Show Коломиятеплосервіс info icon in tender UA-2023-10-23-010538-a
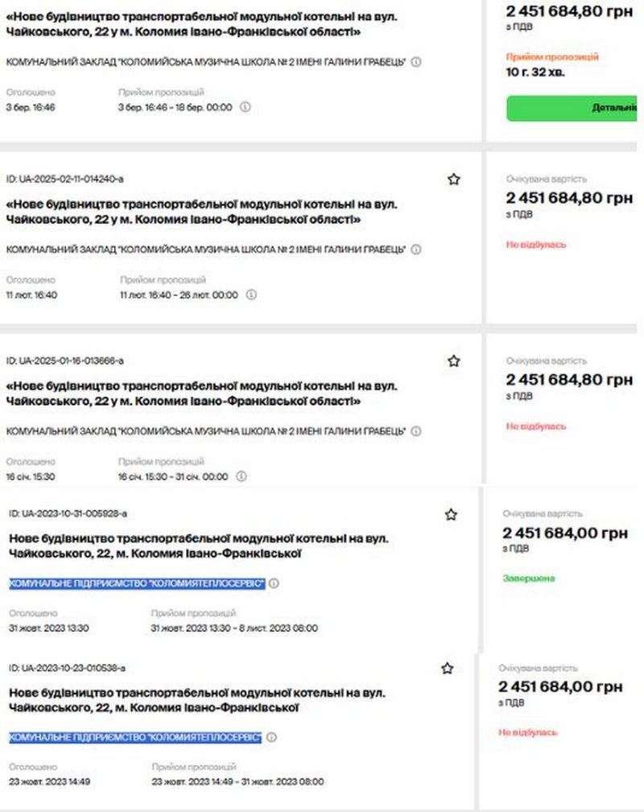The image size is (644, 812). pos(271,737)
